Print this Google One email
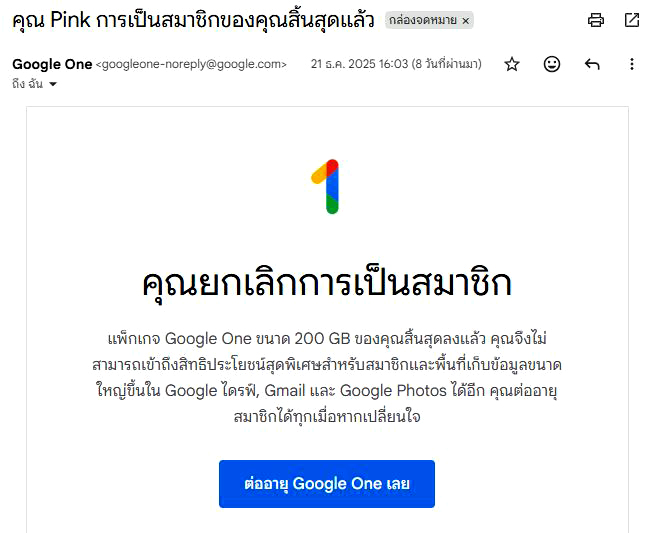 click(596, 20)
